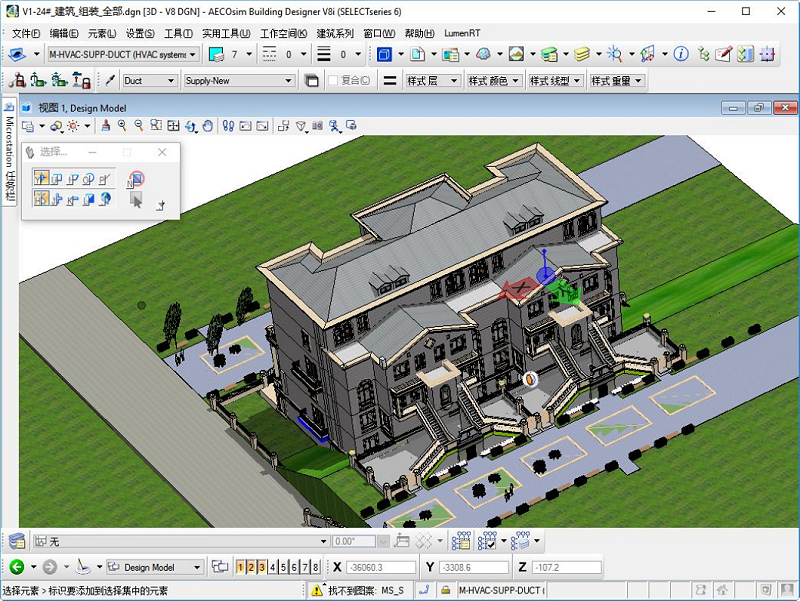The image size is (800, 601).
Task: Open the 实用工具(U) menu
Action: 226,33
